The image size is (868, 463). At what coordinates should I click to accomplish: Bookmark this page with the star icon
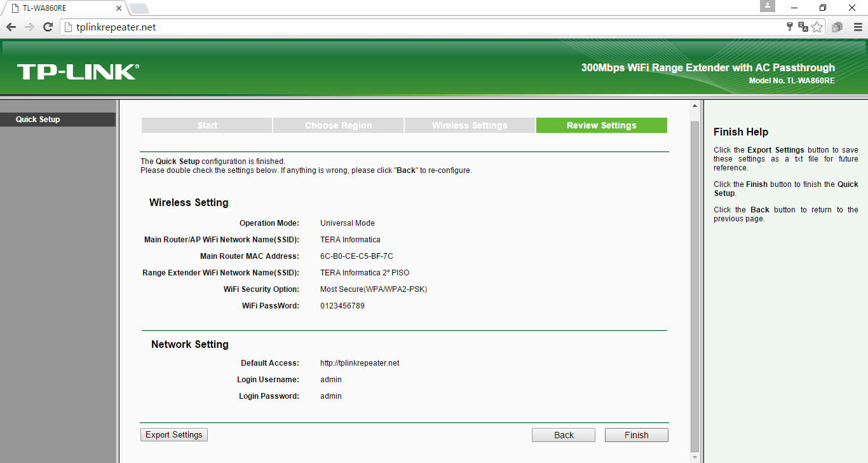tap(817, 27)
